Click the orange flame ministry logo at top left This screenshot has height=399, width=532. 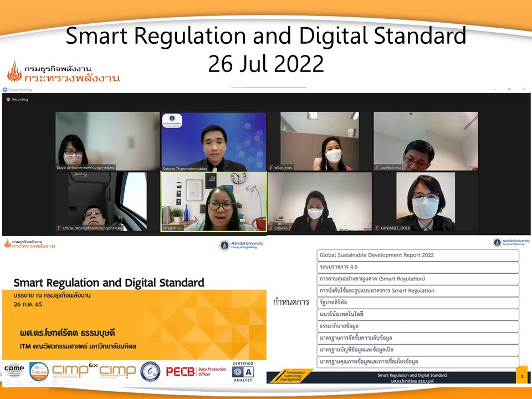[x=14, y=72]
